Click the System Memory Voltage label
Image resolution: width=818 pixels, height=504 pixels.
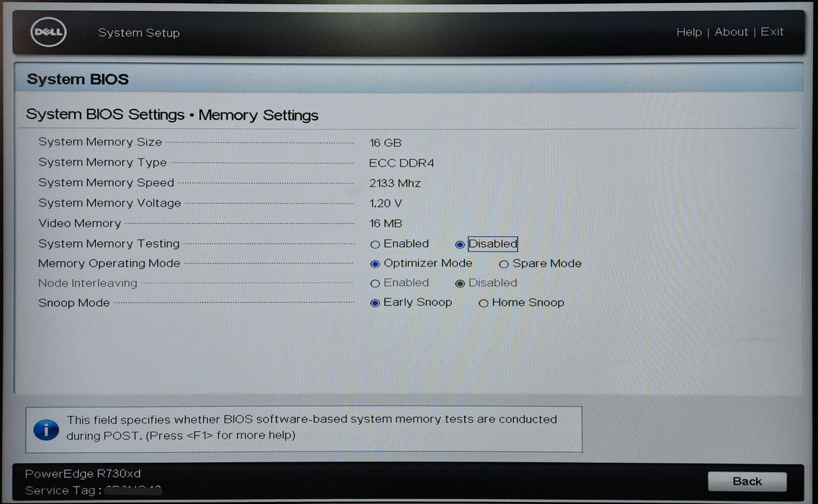click(x=110, y=203)
